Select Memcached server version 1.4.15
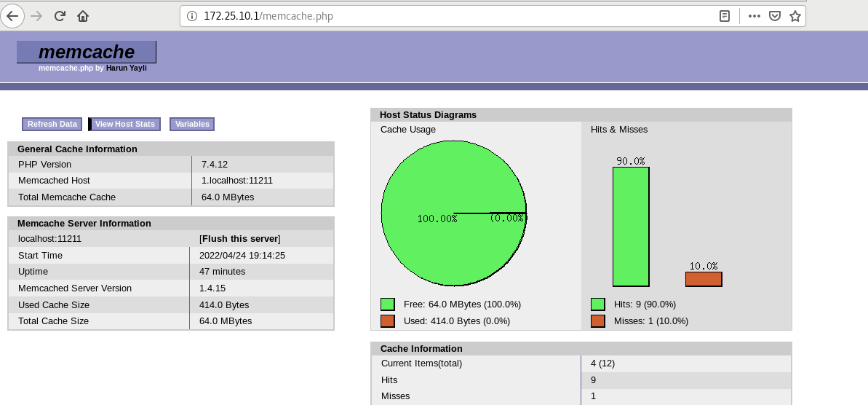This screenshot has width=868, height=405. [x=212, y=288]
